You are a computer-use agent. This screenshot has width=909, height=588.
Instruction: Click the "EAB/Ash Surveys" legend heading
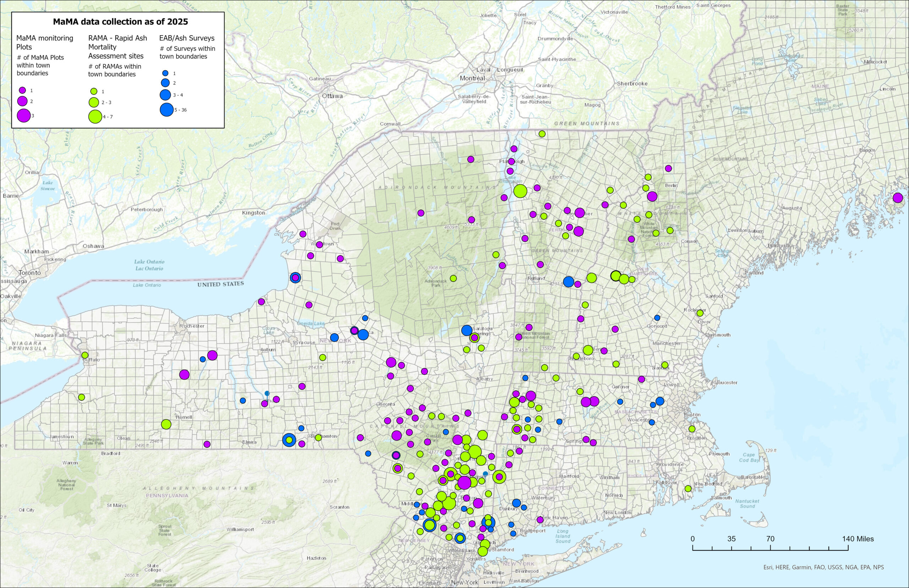187,38
